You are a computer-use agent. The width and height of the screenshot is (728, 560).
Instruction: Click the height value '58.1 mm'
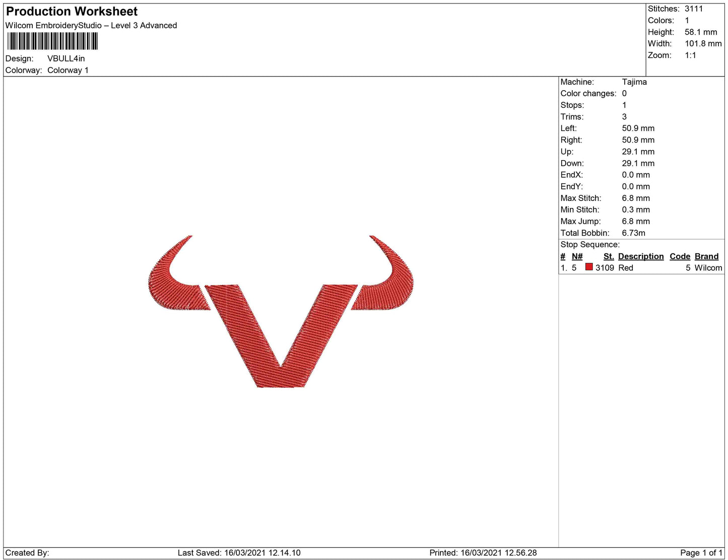click(701, 32)
